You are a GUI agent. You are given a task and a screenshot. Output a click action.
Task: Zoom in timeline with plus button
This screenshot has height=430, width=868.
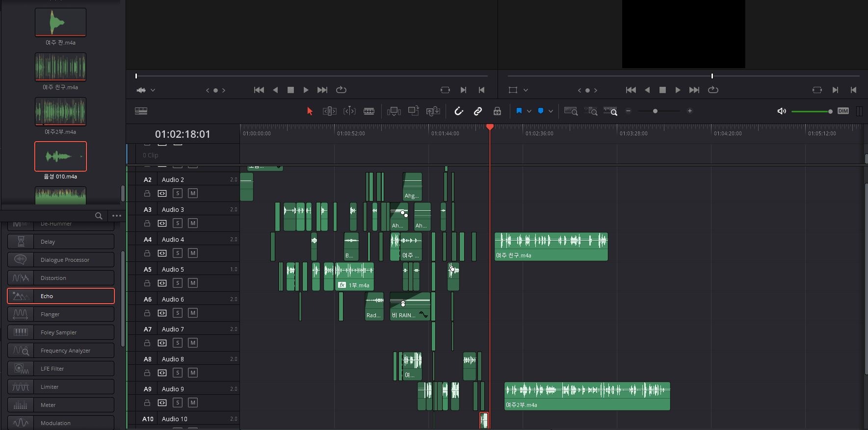click(x=690, y=111)
